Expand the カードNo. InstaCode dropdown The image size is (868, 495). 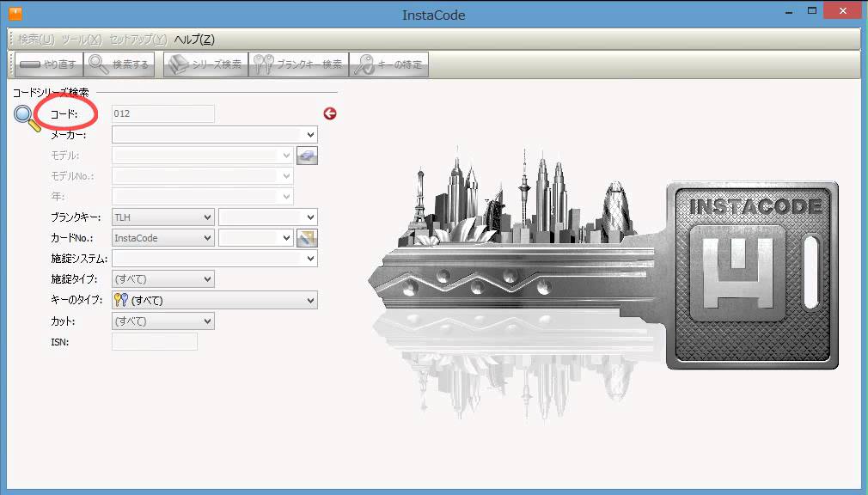point(208,238)
